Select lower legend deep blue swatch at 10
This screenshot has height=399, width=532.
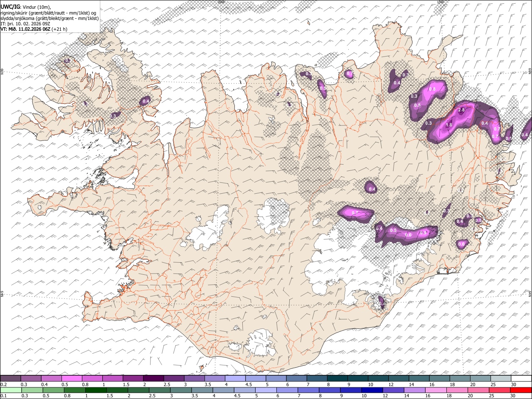click(x=372, y=390)
